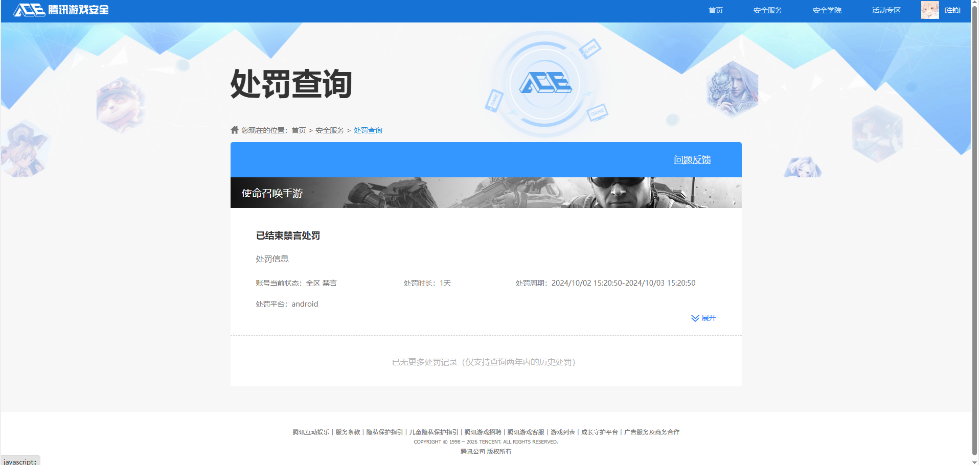Open 成长守护平台 footer link
Image resolution: width=980 pixels, height=465 pixels.
(599, 432)
